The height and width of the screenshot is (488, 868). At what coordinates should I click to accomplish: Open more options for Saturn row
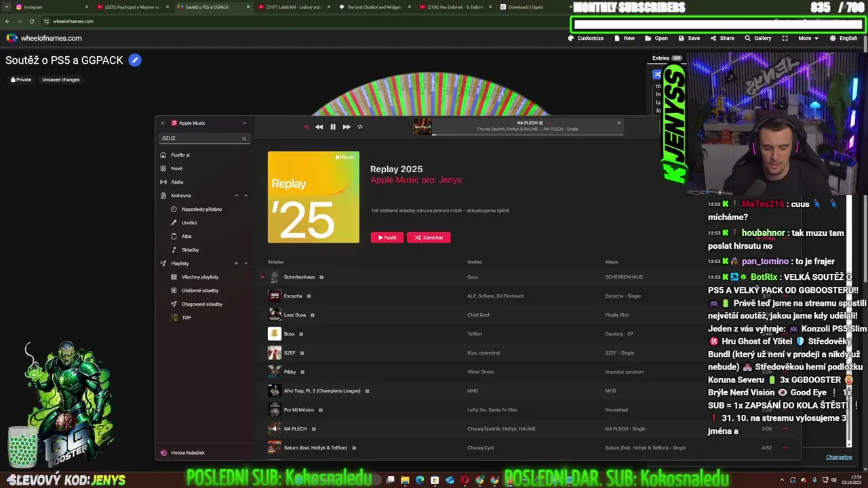coord(785,448)
